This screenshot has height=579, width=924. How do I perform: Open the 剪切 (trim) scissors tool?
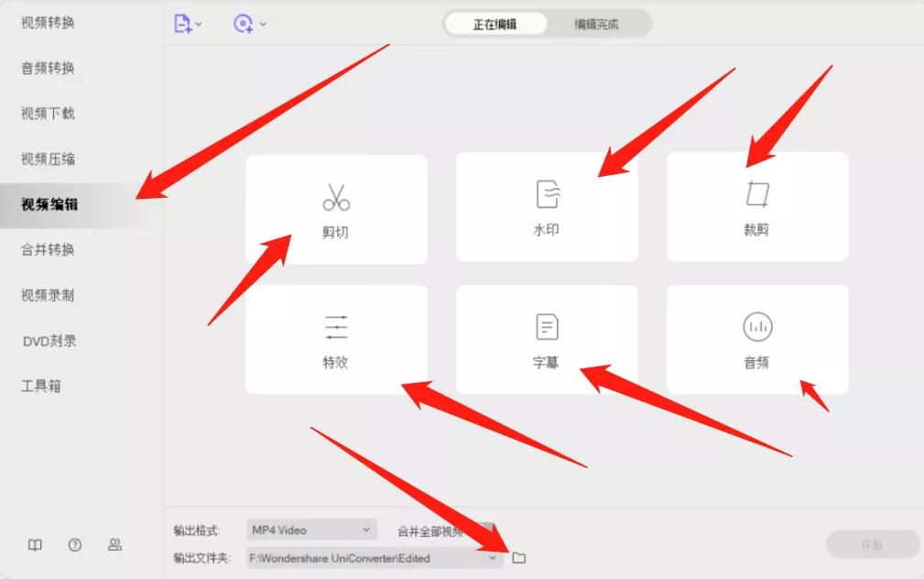click(x=336, y=209)
